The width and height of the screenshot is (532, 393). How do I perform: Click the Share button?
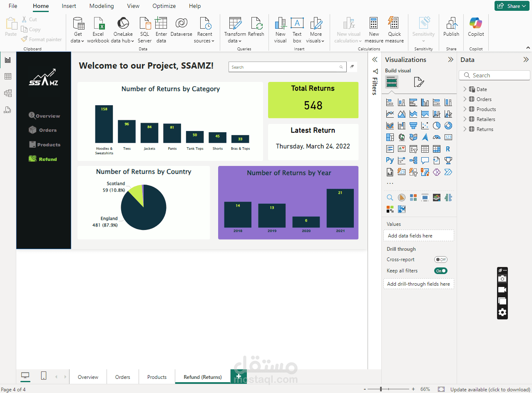pyautogui.click(x=512, y=6)
